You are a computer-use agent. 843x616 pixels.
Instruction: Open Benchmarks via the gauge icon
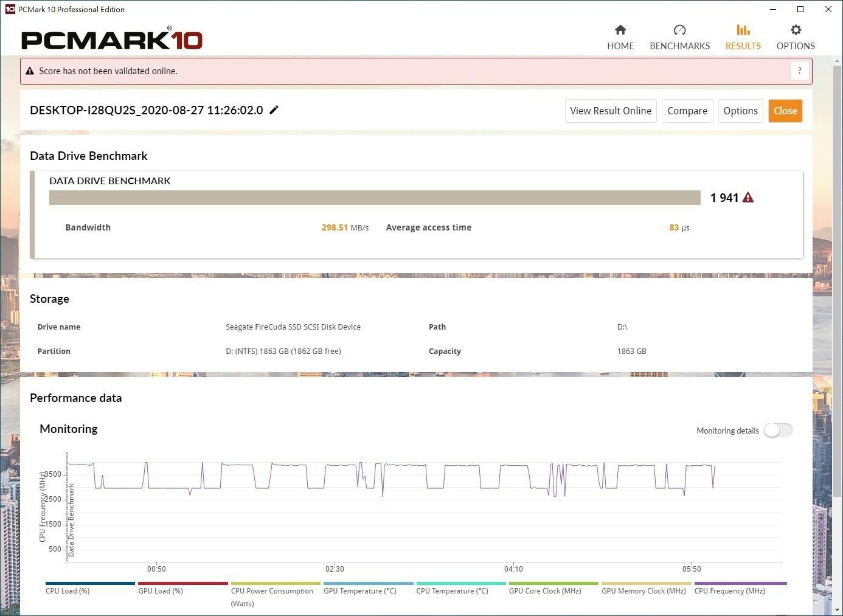(679, 30)
